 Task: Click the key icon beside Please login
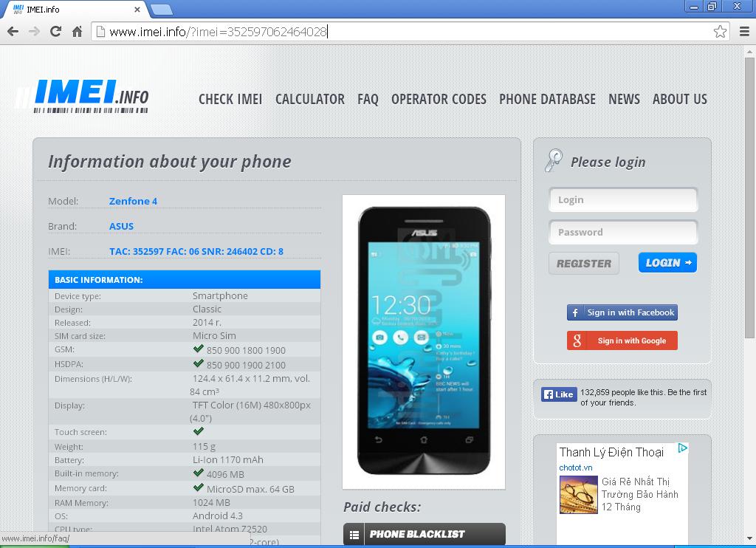tap(554, 161)
